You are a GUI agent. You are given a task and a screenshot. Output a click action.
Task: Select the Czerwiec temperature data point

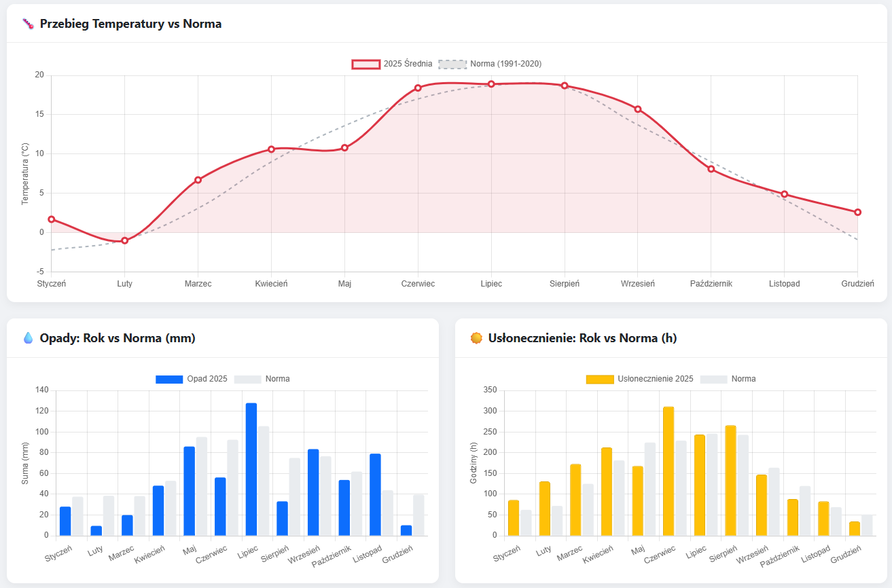tap(418, 88)
